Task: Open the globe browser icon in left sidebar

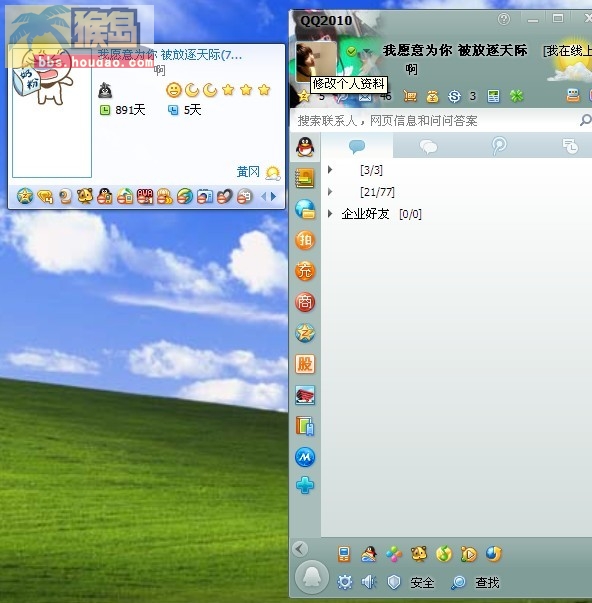Action: 305,209
